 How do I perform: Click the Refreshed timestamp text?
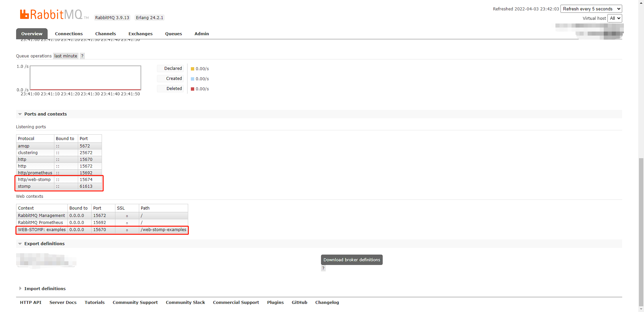click(x=526, y=9)
